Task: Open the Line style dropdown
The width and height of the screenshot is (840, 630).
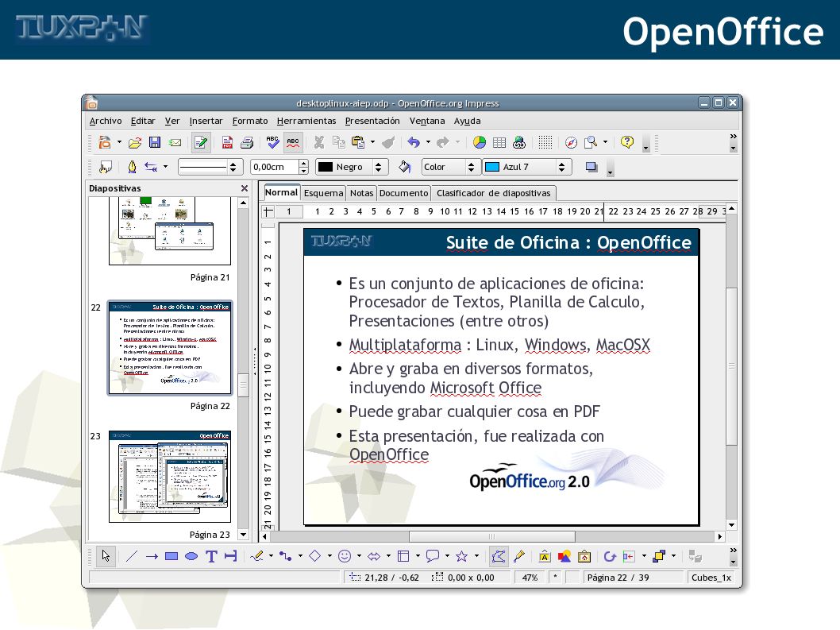Action: pyautogui.click(x=210, y=168)
